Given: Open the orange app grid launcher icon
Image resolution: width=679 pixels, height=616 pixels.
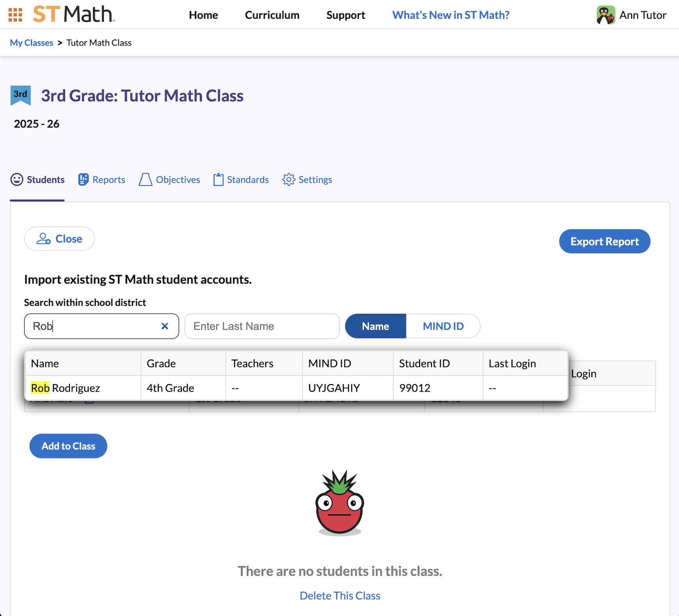Looking at the screenshot, I should pos(15,15).
